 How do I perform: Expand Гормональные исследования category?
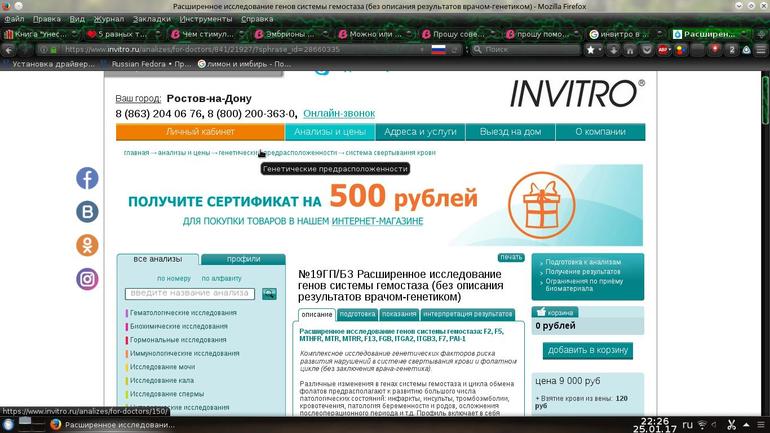[x=175, y=340]
